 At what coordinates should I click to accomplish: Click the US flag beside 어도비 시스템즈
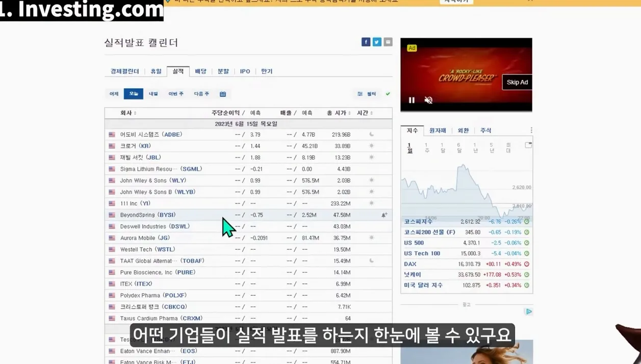tap(112, 135)
